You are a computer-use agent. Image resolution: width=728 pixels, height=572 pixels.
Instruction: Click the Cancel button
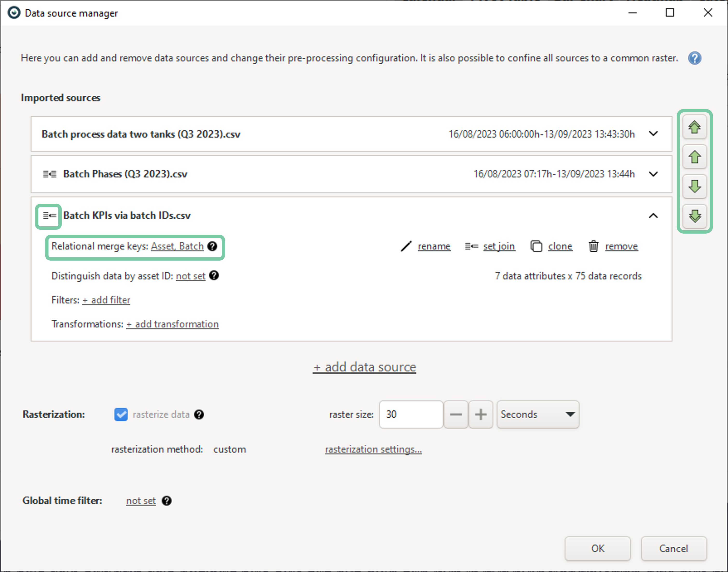point(674,549)
